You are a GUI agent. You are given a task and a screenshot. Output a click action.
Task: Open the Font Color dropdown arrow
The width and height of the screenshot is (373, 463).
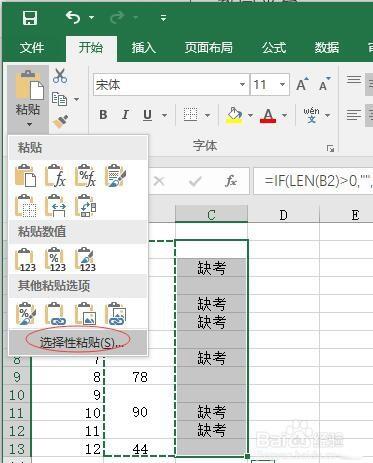284,115
